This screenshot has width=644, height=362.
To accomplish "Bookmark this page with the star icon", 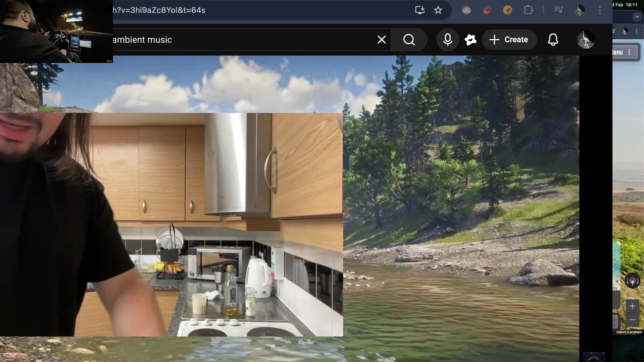I will [x=438, y=10].
